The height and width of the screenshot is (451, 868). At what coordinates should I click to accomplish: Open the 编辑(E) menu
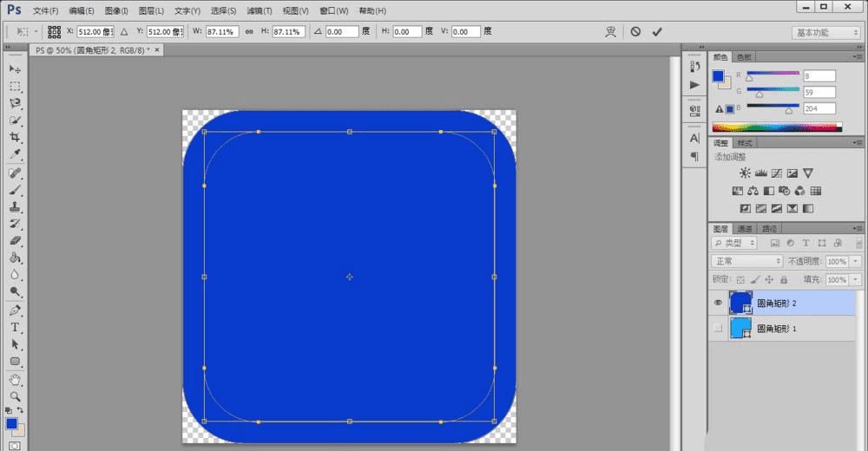[x=82, y=11]
